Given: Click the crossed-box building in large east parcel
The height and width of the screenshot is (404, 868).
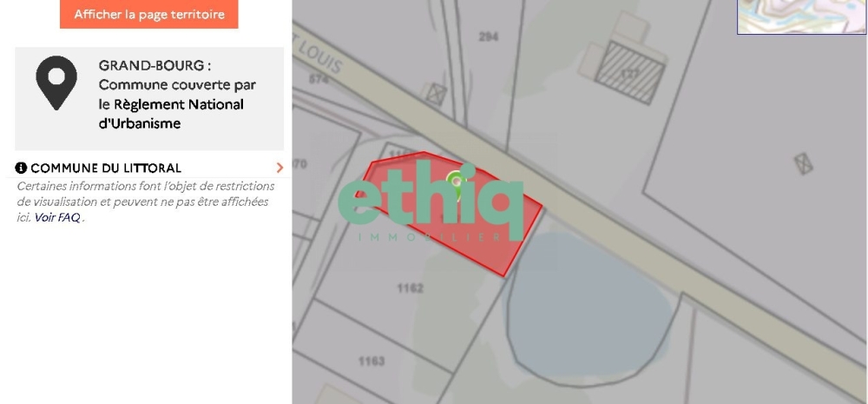Looking at the screenshot, I should point(803,164).
